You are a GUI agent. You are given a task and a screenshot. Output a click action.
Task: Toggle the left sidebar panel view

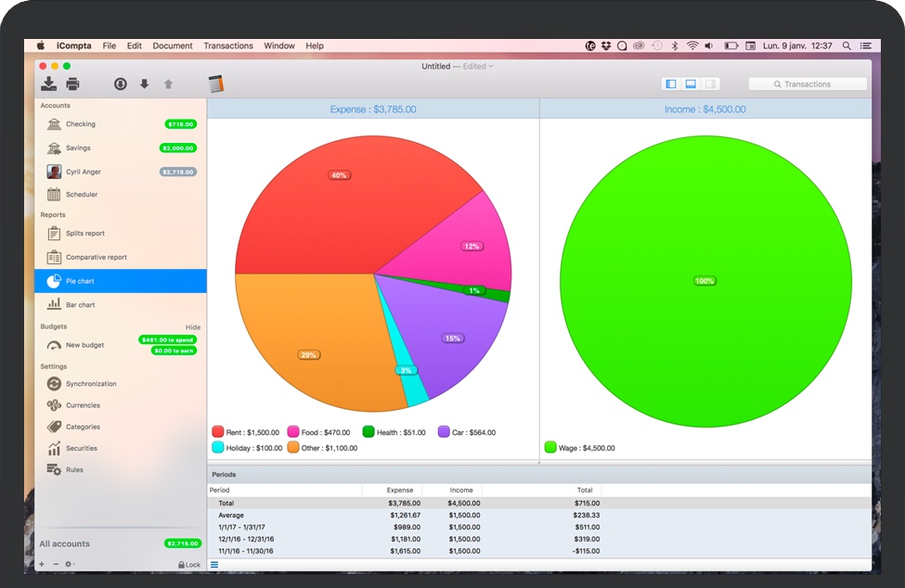click(x=671, y=84)
